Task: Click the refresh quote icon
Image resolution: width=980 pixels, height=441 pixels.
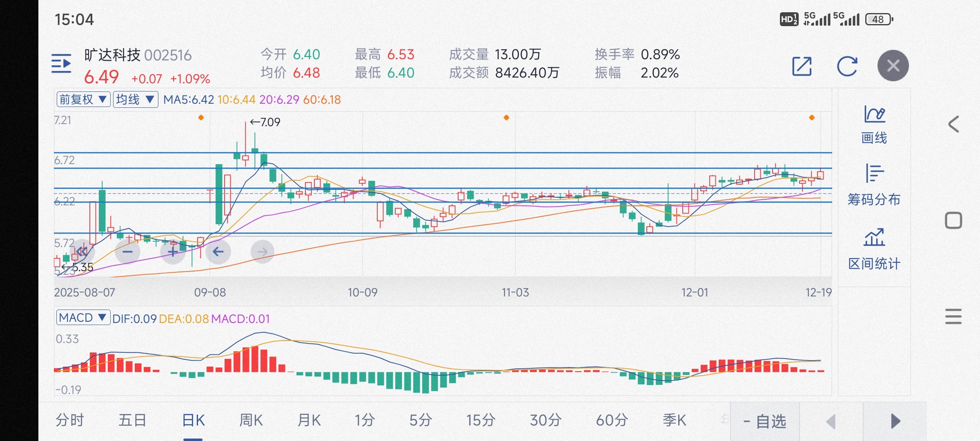Action: 847,66
